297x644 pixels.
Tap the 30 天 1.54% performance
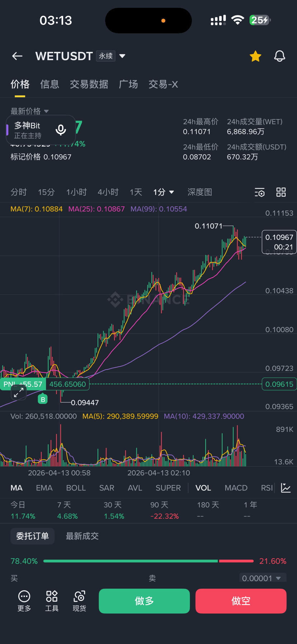point(114,511)
